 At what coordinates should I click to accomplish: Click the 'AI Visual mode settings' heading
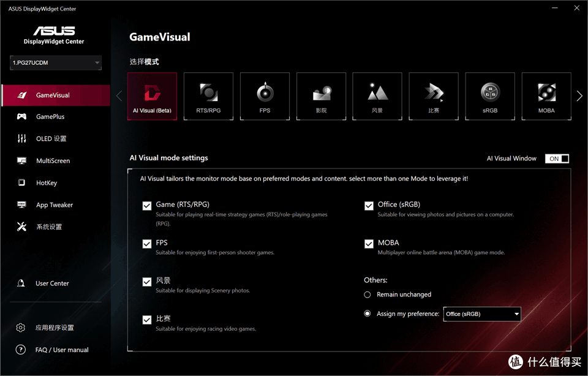169,158
